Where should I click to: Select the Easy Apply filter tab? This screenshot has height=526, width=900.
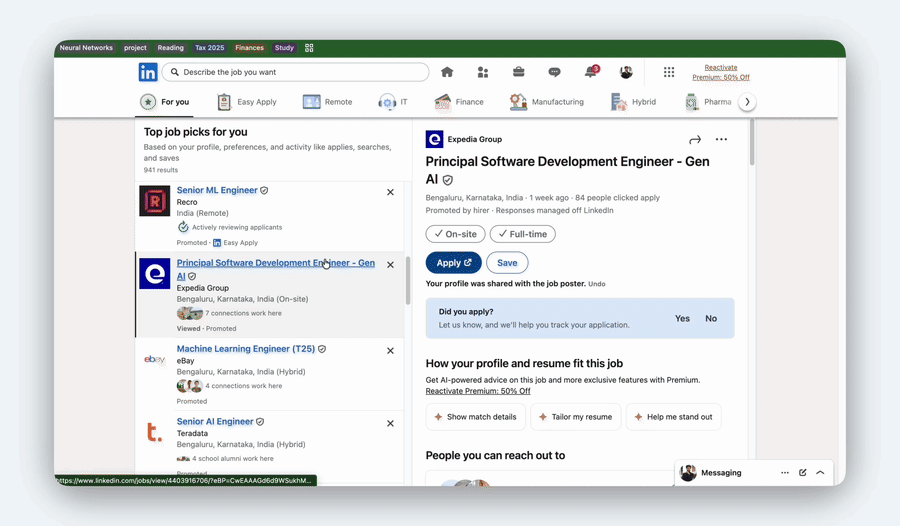pos(247,102)
